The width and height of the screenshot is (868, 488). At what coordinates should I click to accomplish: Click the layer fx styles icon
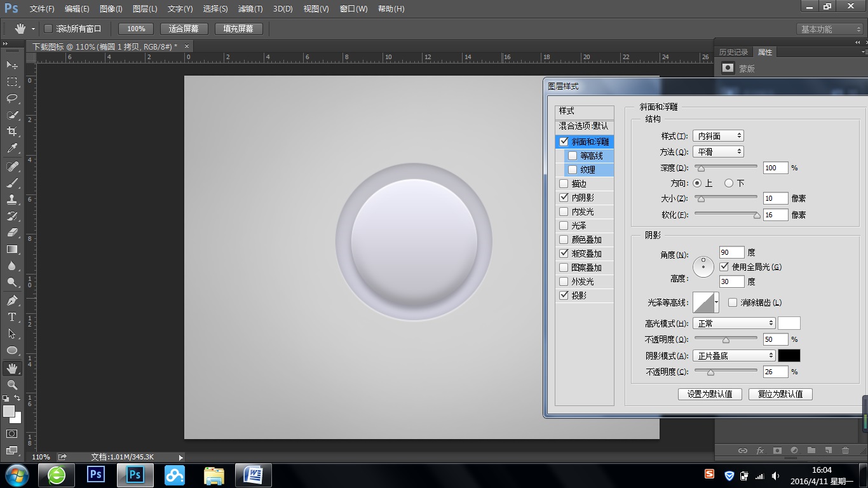(760, 451)
